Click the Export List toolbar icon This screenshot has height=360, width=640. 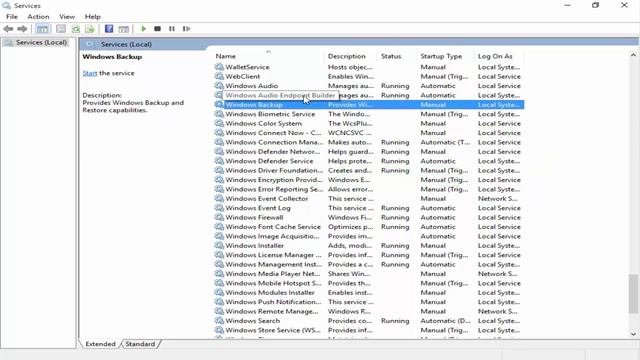click(90, 29)
